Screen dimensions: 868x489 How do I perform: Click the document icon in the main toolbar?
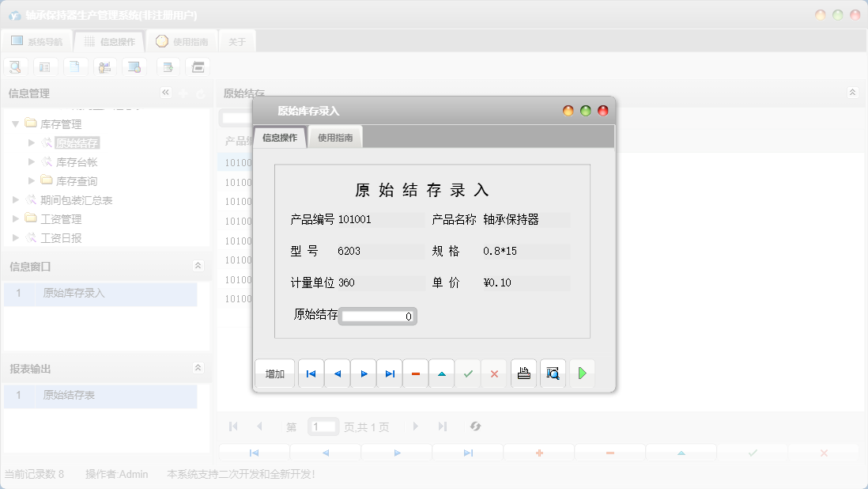tap(75, 66)
